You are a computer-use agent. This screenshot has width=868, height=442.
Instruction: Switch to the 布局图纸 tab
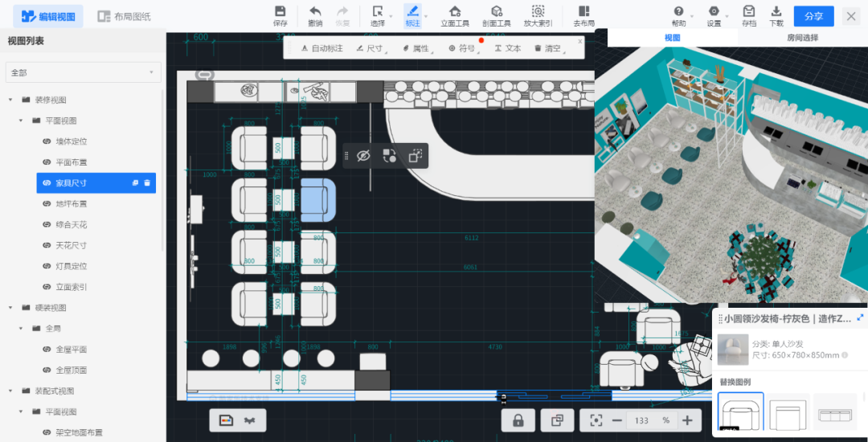[124, 17]
